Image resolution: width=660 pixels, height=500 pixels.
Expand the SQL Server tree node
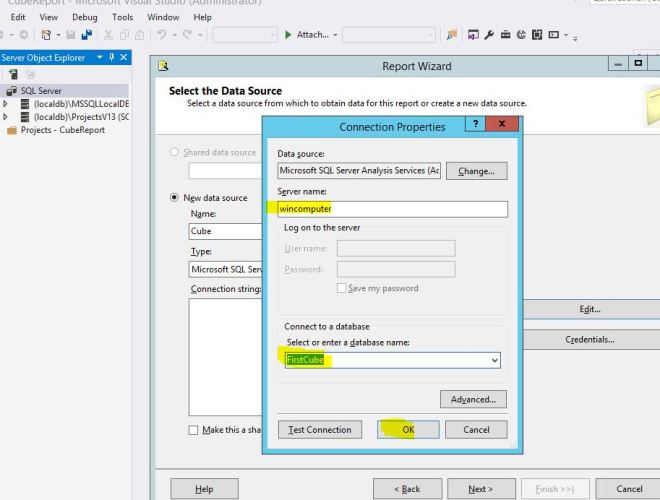pyautogui.click(x=5, y=90)
